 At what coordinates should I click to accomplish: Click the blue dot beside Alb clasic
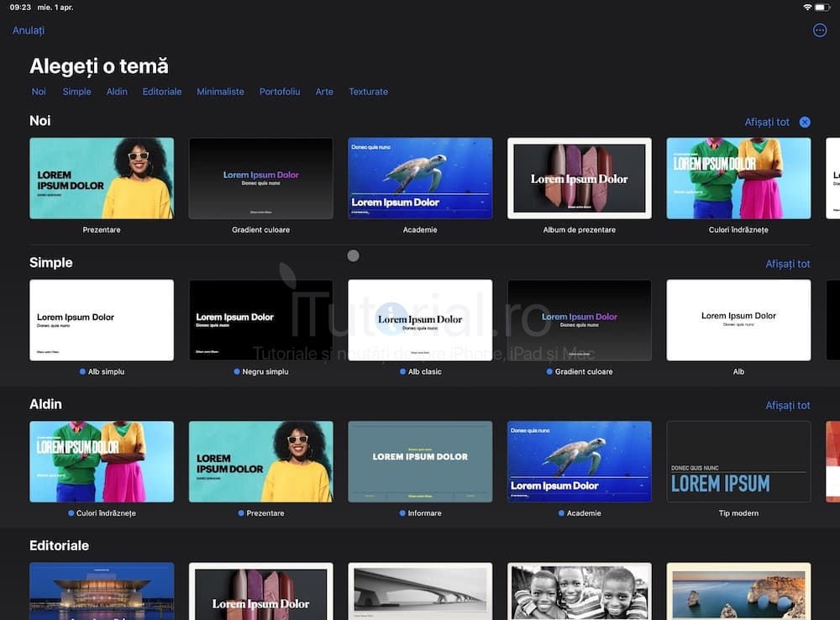[403, 371]
